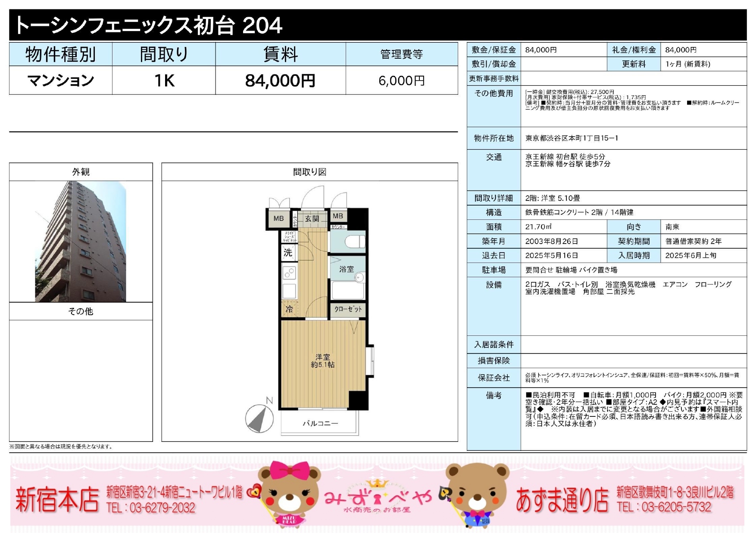The width and height of the screenshot is (756, 535).
Task: Click the left MB box on floor plan
Action: coord(279,218)
